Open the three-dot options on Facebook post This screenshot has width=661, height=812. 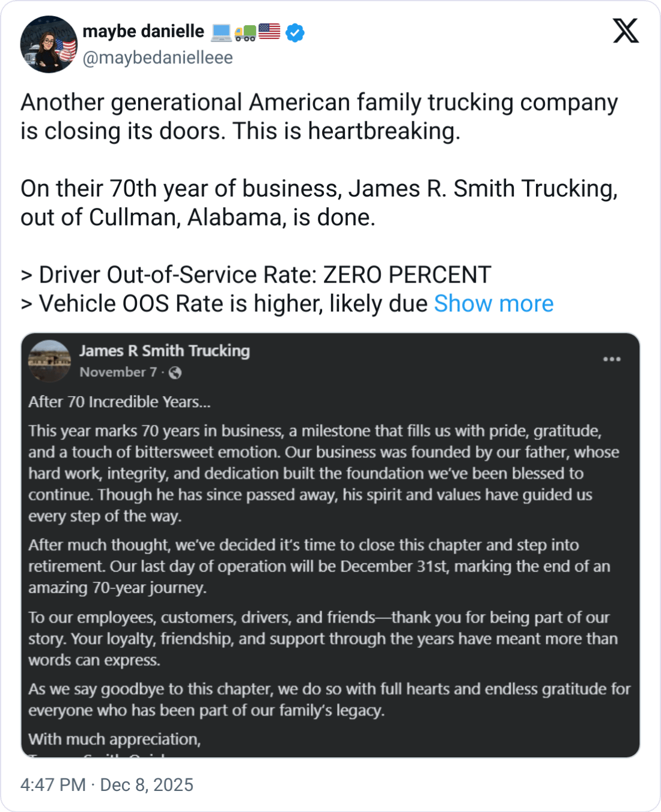pyautogui.click(x=612, y=359)
